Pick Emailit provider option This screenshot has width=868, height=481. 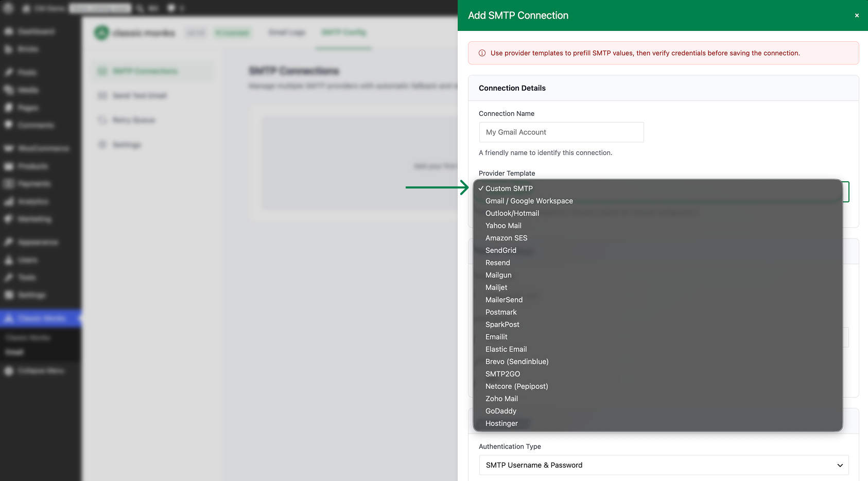[657, 337]
